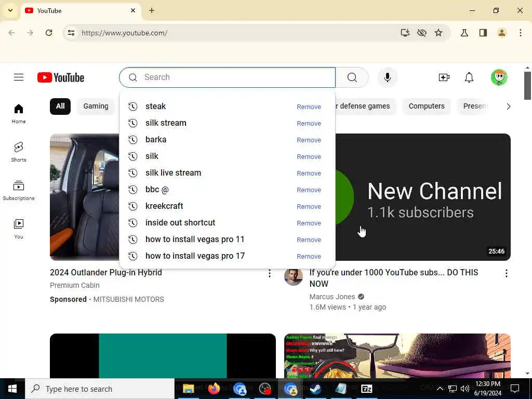Open a new browser tab
The width and height of the screenshot is (532, 399).
click(152, 10)
